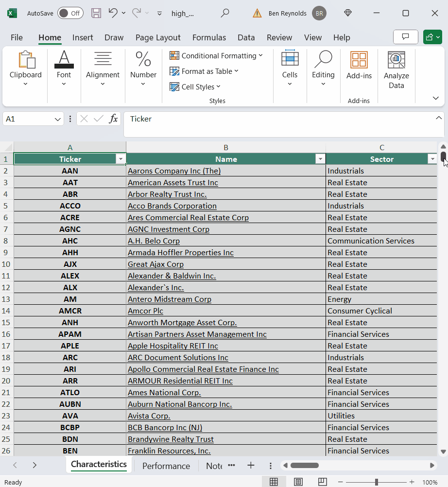Click the zoom slider handle

376,482
